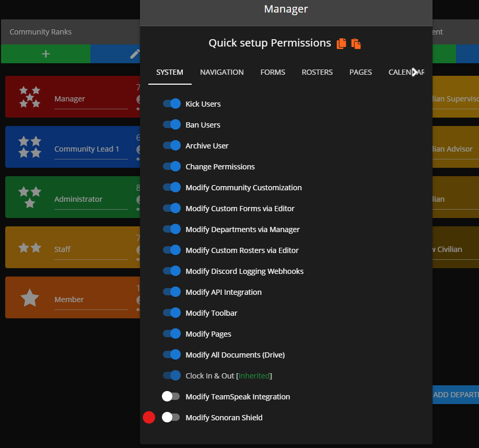Turn on Modify Sonoran Shield toggle
The width and height of the screenshot is (479, 448).
pyautogui.click(x=171, y=418)
